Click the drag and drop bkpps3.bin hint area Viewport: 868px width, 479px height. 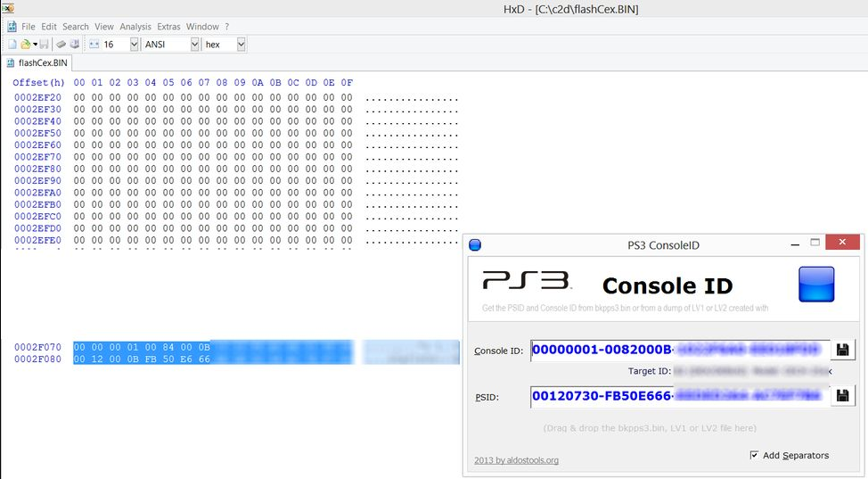pos(650,428)
